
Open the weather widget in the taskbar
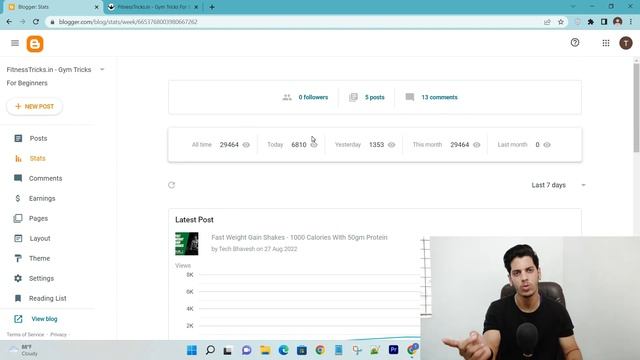coord(24,350)
